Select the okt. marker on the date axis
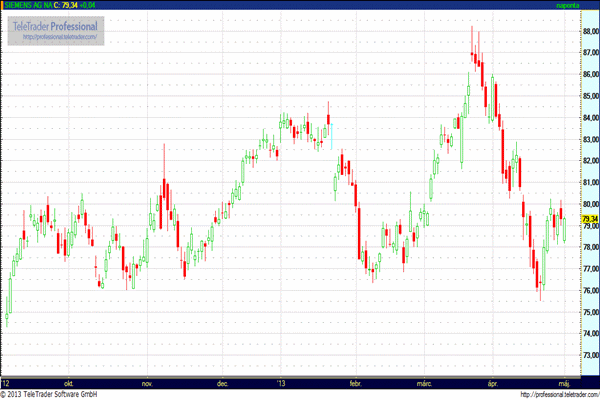The image size is (600, 400). coord(69,383)
